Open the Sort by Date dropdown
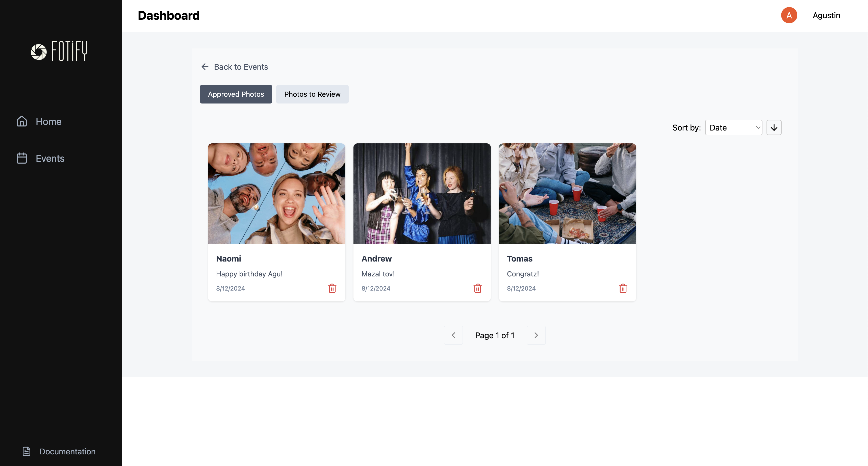Screen dimensions: 868x466 (x=734, y=127)
